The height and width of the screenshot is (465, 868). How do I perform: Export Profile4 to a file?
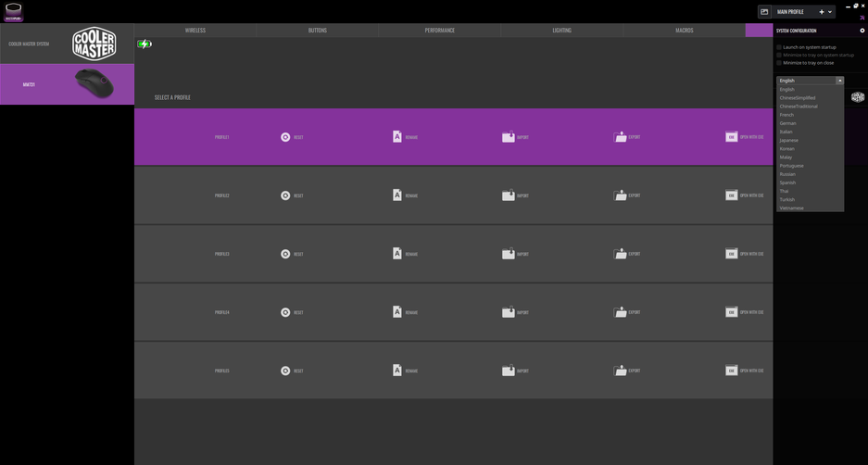coord(620,311)
